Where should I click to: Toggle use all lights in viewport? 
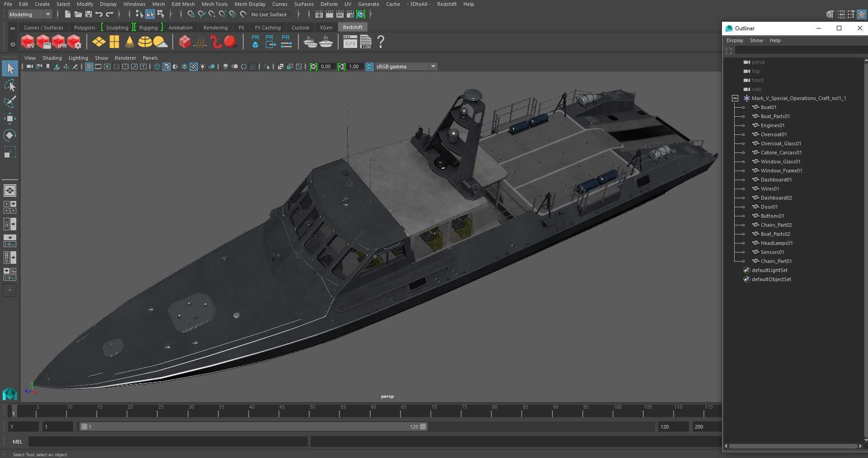pos(203,67)
